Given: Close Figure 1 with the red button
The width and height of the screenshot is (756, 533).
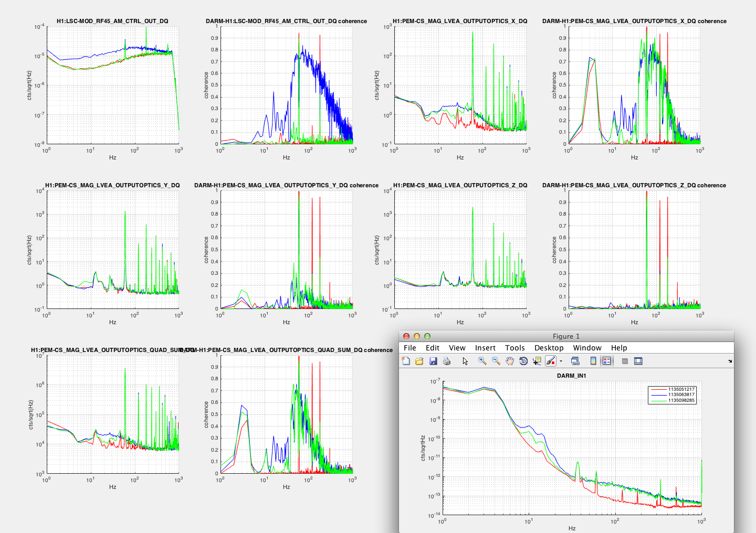Looking at the screenshot, I should (x=406, y=336).
